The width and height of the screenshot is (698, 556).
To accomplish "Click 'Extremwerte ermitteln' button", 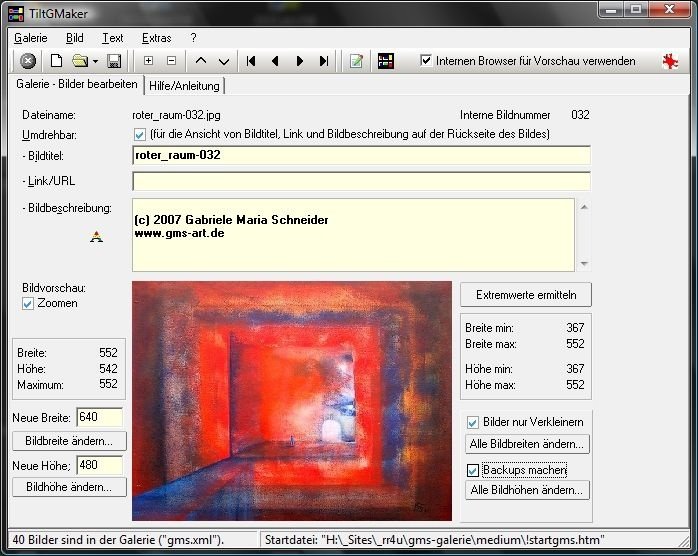I will 526,295.
